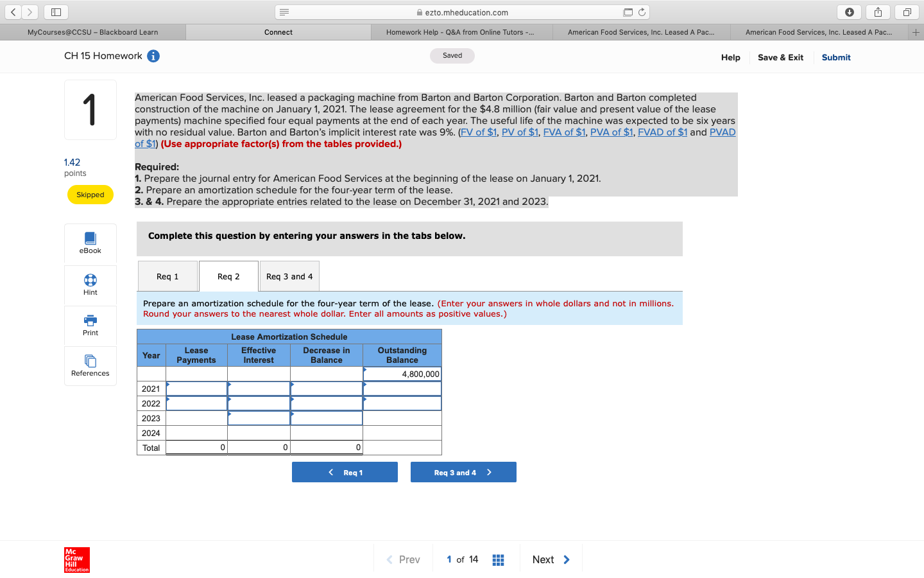Click the 2021 Lease Payments cell
The image size is (924, 578).
click(x=196, y=389)
